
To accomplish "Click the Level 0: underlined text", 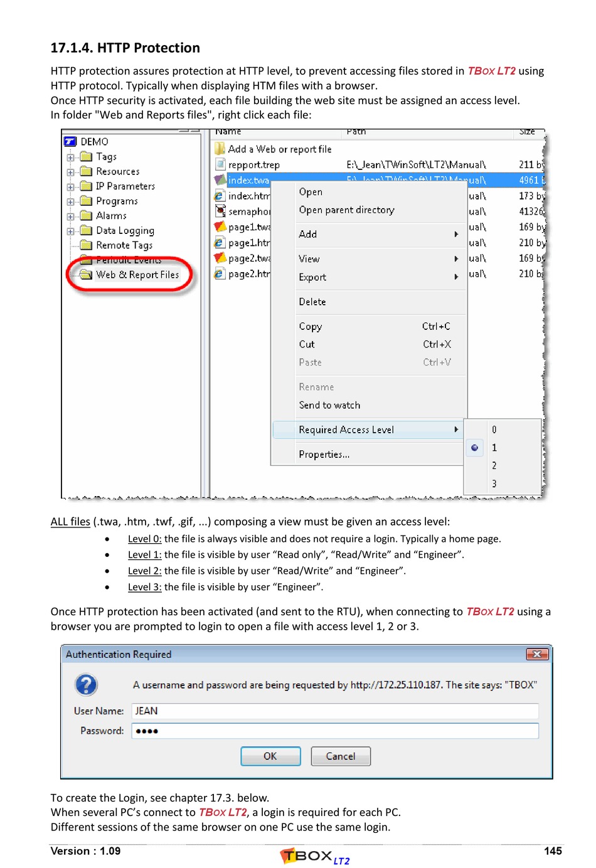I will pyautogui.click(x=145, y=539).
